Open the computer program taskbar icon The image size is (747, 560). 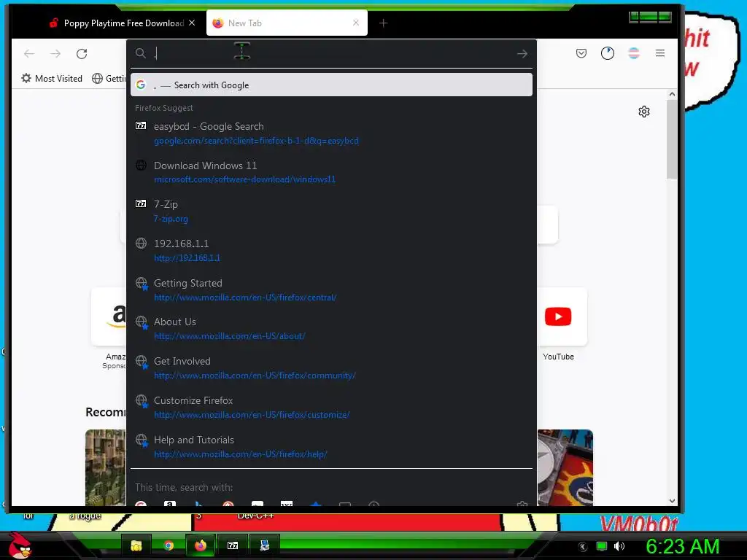pos(264,545)
